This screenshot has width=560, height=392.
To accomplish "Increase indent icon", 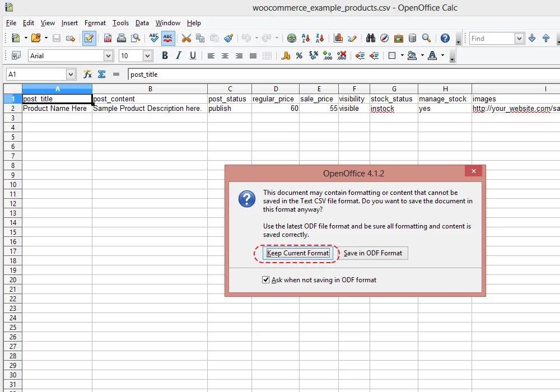I will pyautogui.click(x=374, y=55).
